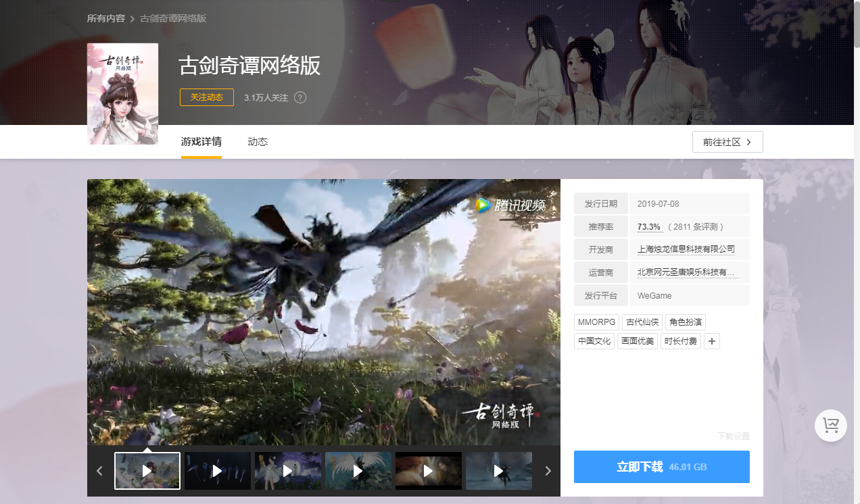
Task: Toggle the 关注动态 follow button
Action: coord(207,97)
